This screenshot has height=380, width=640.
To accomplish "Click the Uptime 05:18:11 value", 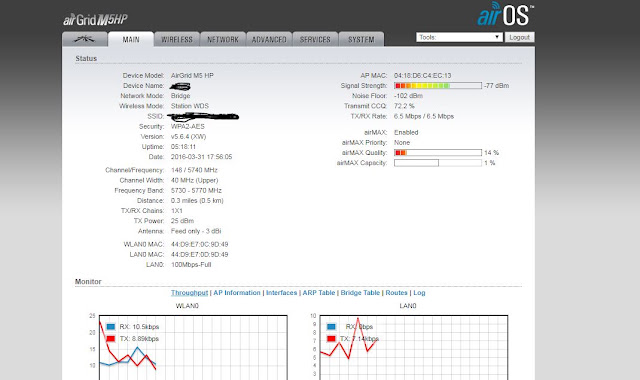I will tap(183, 147).
